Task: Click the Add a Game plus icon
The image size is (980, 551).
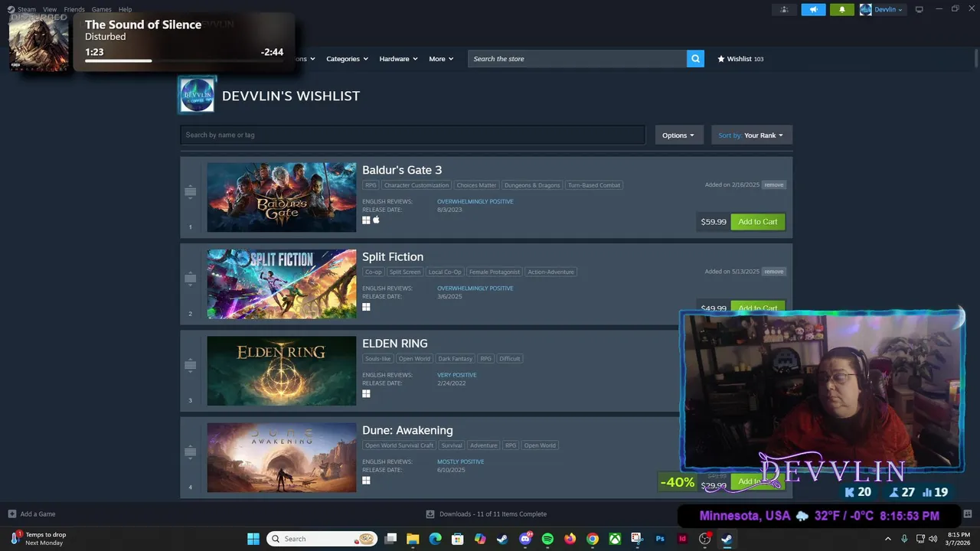Action: 11,514
